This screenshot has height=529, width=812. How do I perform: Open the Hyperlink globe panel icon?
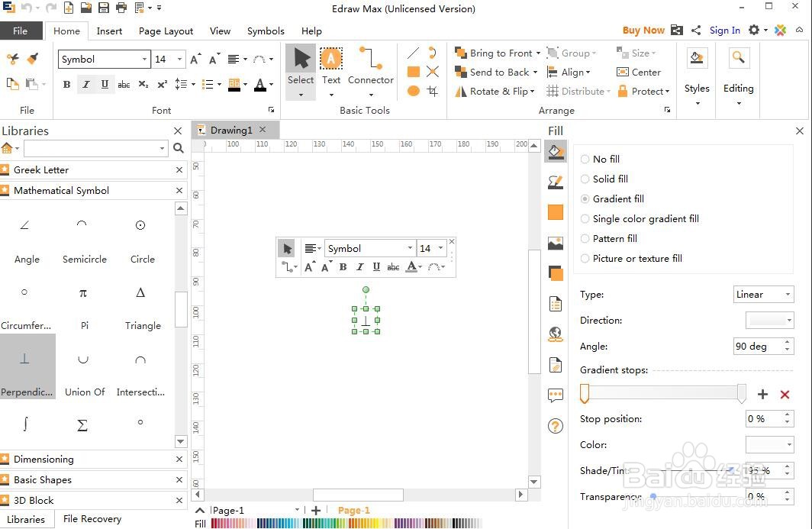point(555,334)
